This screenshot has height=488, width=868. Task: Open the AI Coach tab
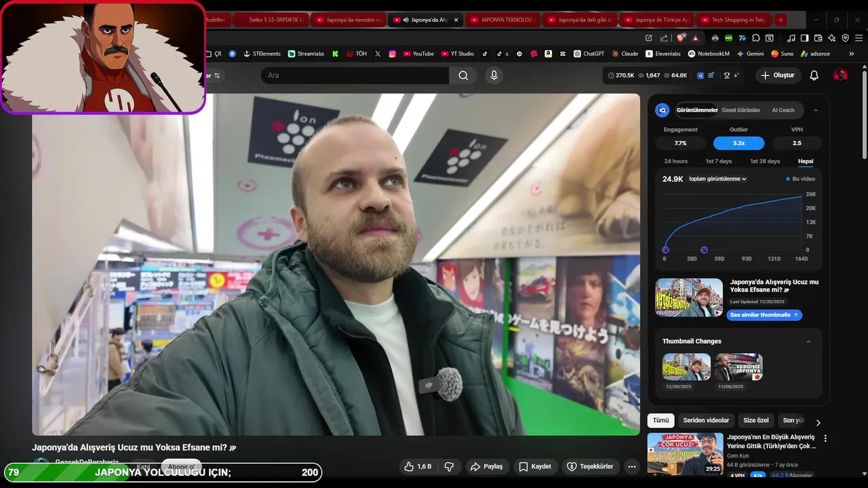click(783, 110)
